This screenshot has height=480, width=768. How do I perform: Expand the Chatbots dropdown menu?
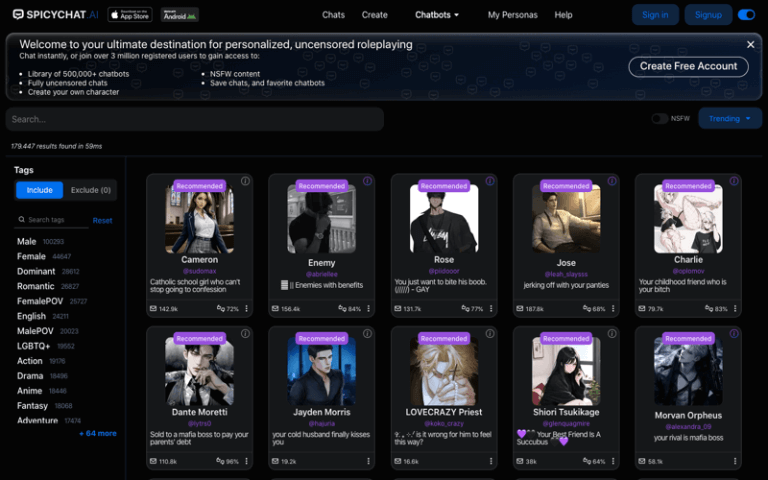click(x=438, y=15)
